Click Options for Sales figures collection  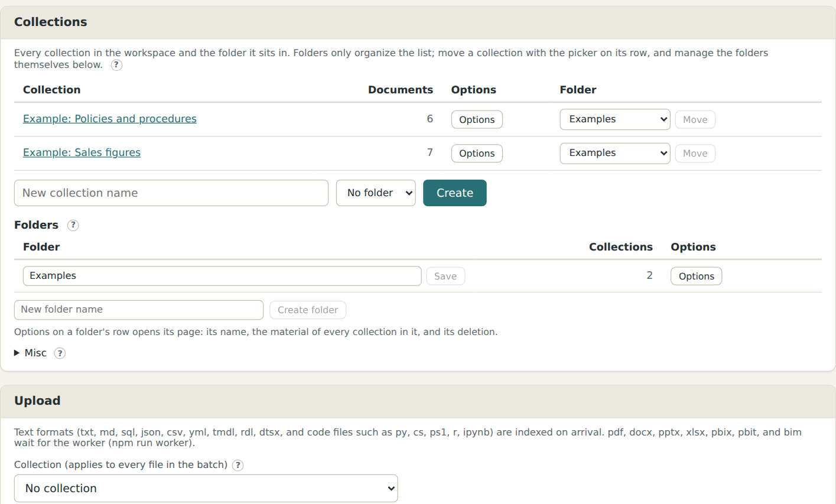[477, 153]
